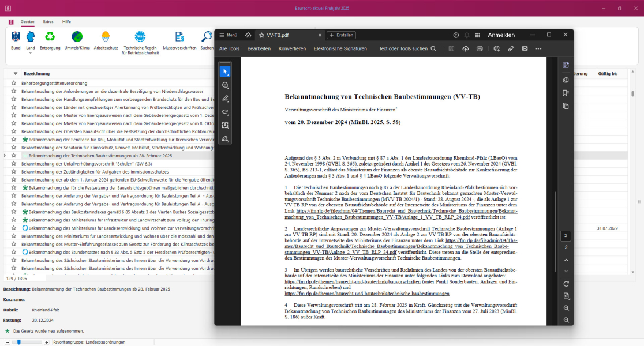This screenshot has width=644, height=346.
Task: Open the bauvorschriften URL link
Action: (353, 282)
